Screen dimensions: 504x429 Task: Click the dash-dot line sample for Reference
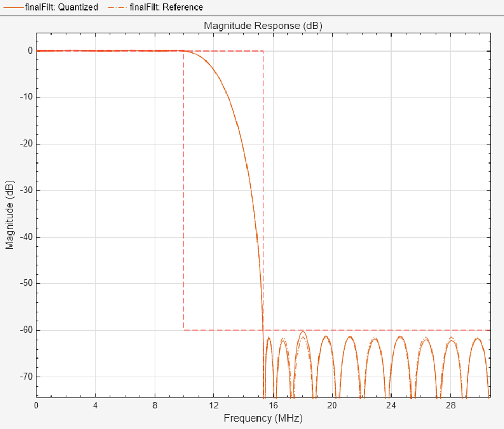coord(118,7)
